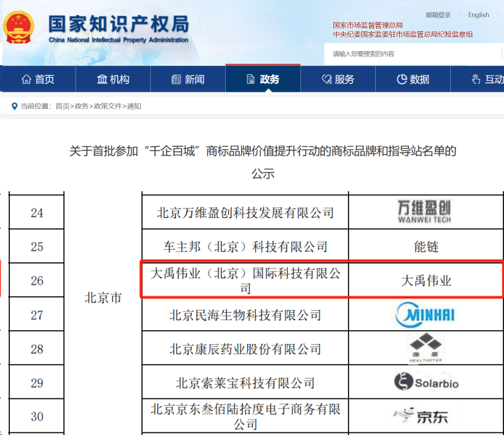Screen dimensions: 504x435
Task: Go to 通知 in the breadcrumb
Action: (134, 106)
